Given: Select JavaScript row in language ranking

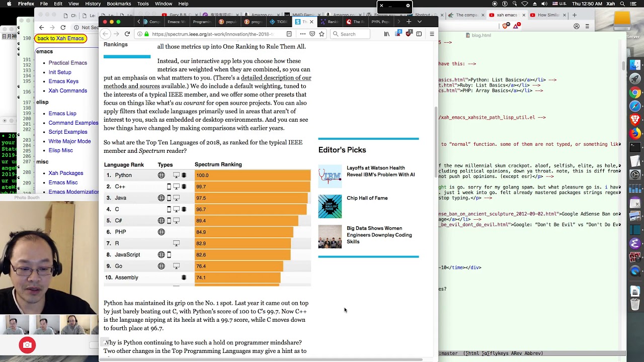Looking at the screenshot, I should (207, 255).
